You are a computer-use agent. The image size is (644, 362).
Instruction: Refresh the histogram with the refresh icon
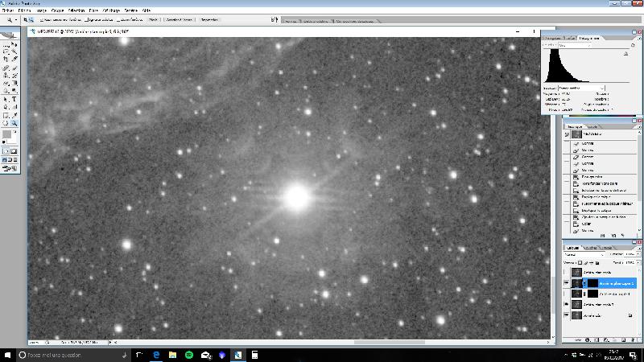click(633, 45)
